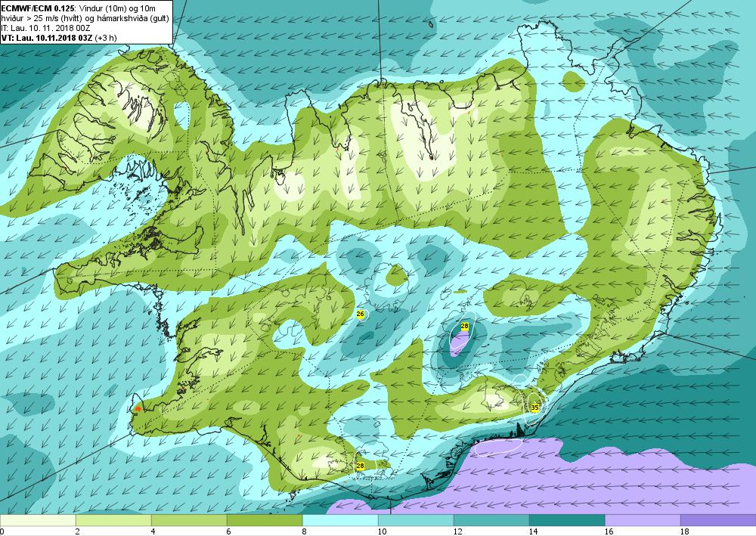
Task: Click the legend color band between 8 and 10
Action: click(x=340, y=521)
